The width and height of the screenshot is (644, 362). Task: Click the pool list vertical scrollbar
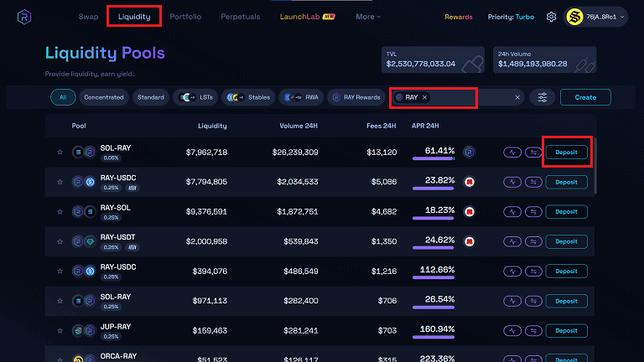pyautogui.click(x=595, y=166)
